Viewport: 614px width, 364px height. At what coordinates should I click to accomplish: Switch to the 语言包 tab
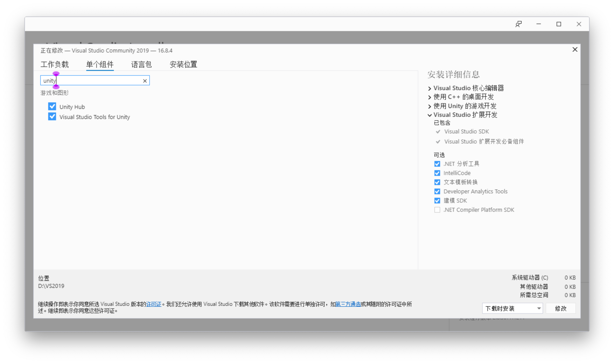(141, 65)
